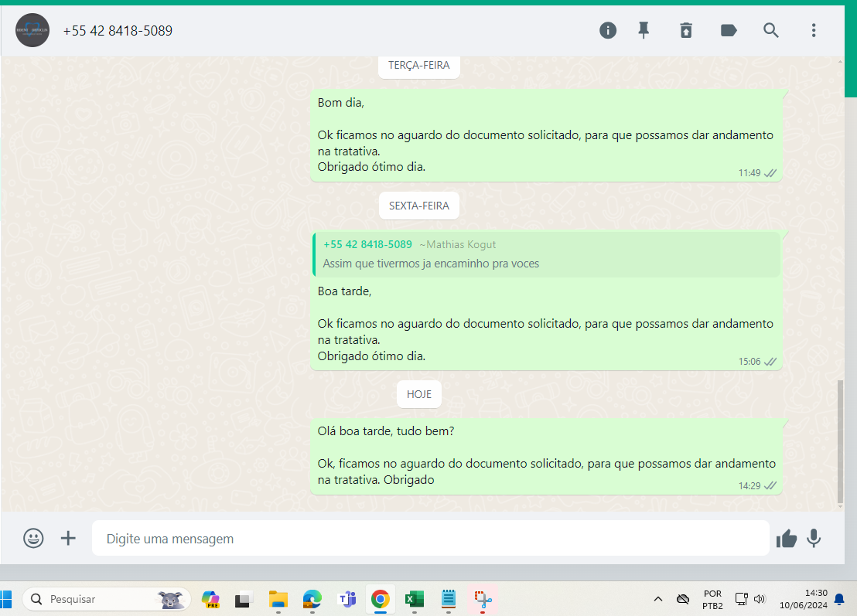Screen dimensions: 857x616
Task: Show hidden system tray icons chevron
Action: [658, 599]
